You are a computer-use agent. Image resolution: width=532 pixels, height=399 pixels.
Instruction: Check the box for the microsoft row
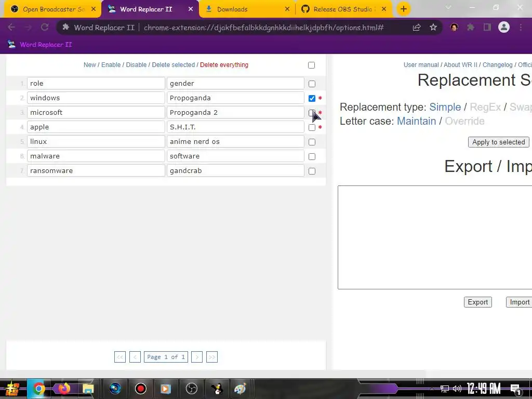[x=312, y=113]
